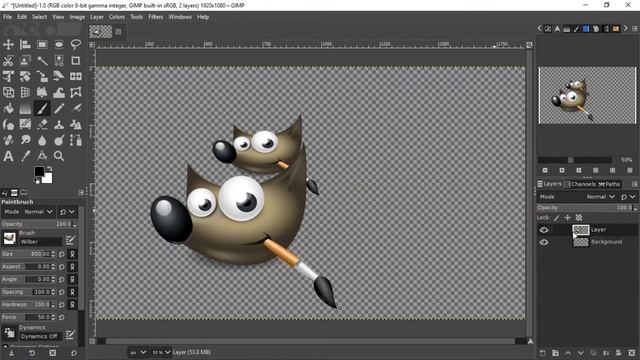Delete the selected layer with bottom-right icon
640x360 pixels.
[632, 353]
